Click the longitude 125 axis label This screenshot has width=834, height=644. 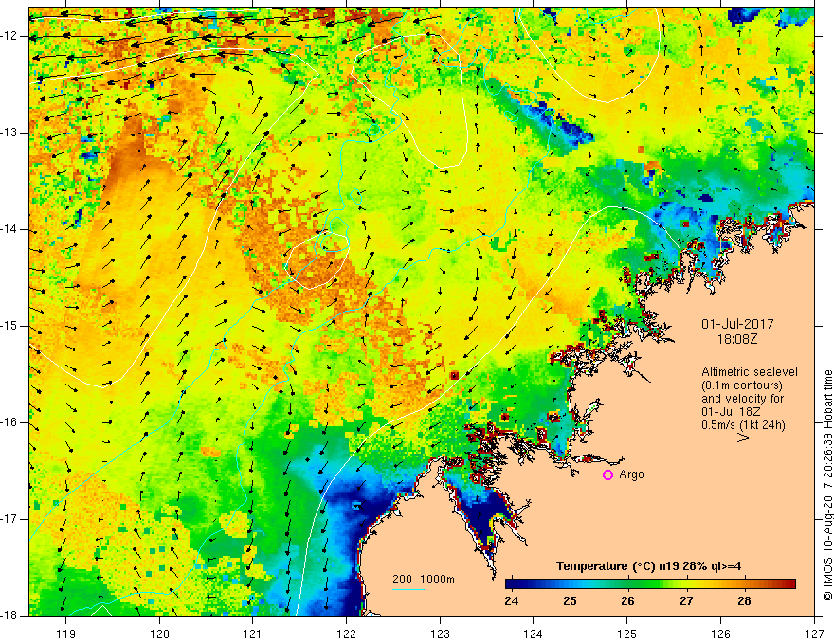tap(626, 634)
